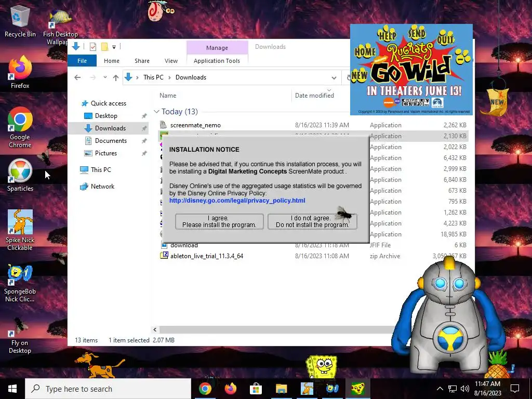Minimize Rugrats widget with the dash paw
Image resolution: width=532 pixels, height=399 pixels.
[462, 58]
